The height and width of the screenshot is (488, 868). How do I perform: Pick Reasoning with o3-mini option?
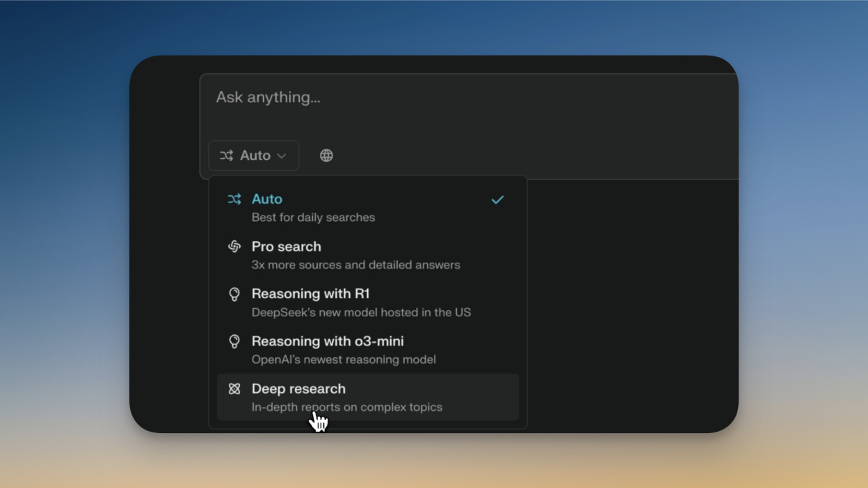368,350
